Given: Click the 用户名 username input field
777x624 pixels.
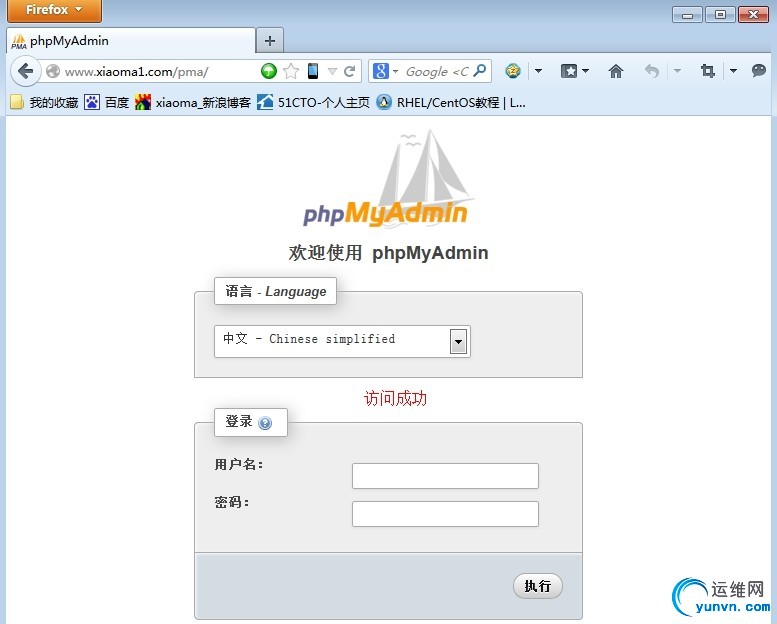Looking at the screenshot, I should tap(445, 476).
